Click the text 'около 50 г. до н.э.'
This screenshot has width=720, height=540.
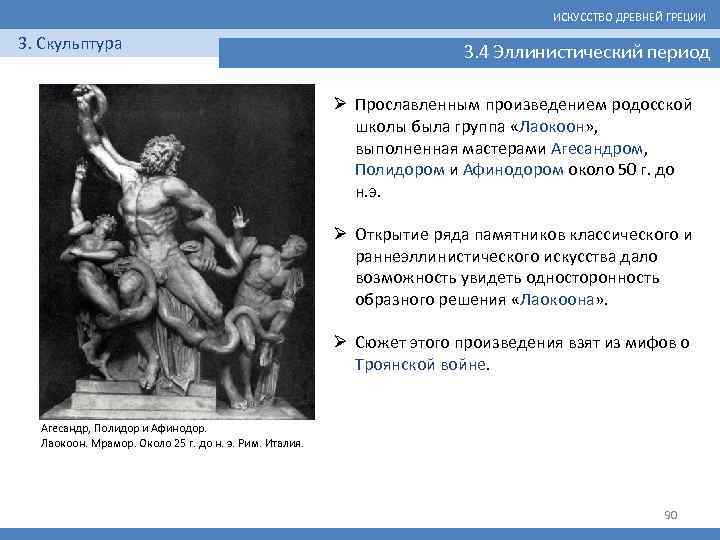tap(515, 180)
